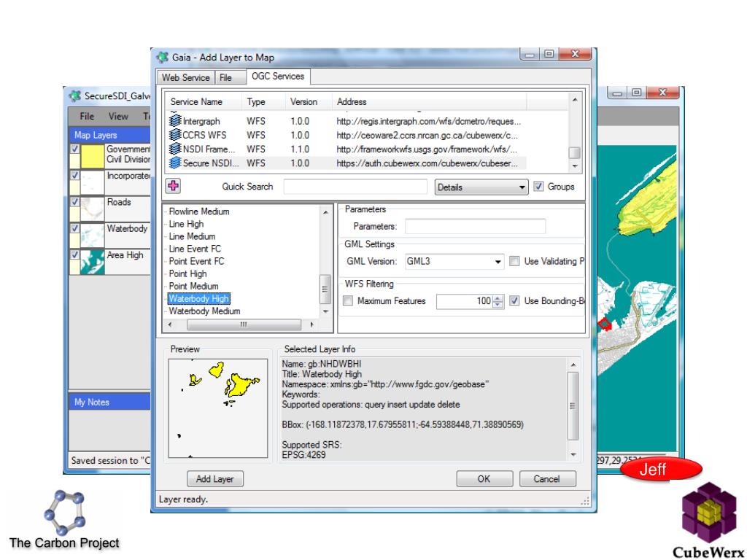Select the Waterbody High layer
This screenshot has width=747, height=560.
[199, 298]
